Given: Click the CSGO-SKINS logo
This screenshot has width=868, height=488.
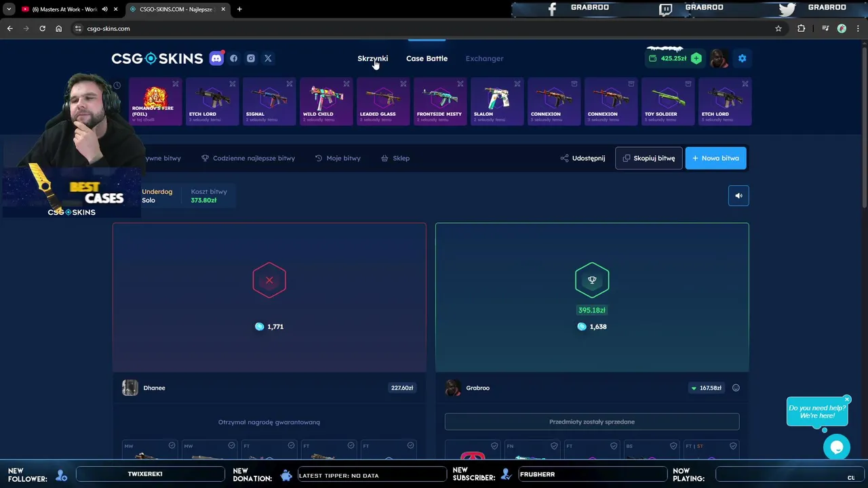Looking at the screenshot, I should click(x=157, y=58).
